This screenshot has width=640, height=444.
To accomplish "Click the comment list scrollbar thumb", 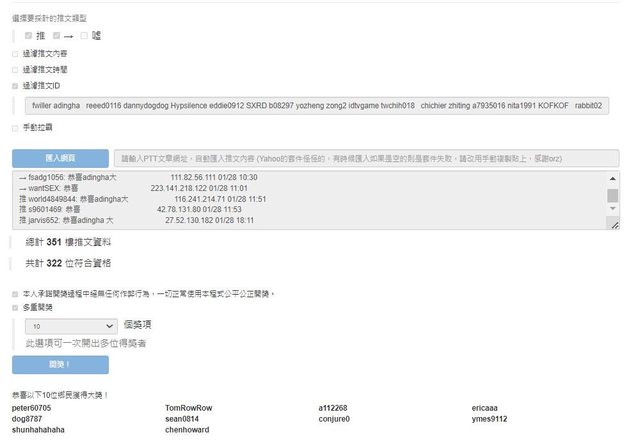I will pyautogui.click(x=613, y=195).
